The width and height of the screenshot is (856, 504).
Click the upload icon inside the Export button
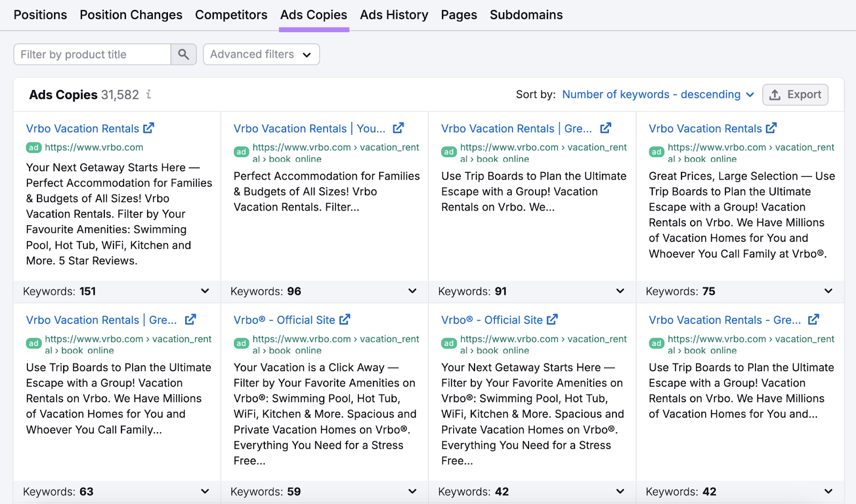(775, 94)
